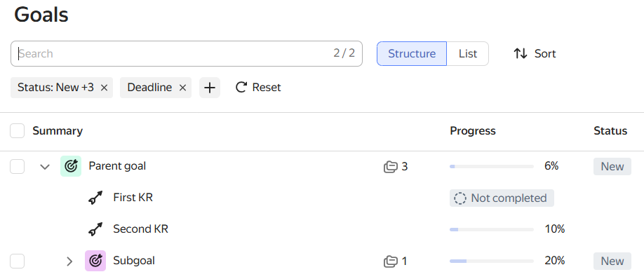Click the Parent goal child count icon
The height and width of the screenshot is (279, 644).
(x=391, y=167)
